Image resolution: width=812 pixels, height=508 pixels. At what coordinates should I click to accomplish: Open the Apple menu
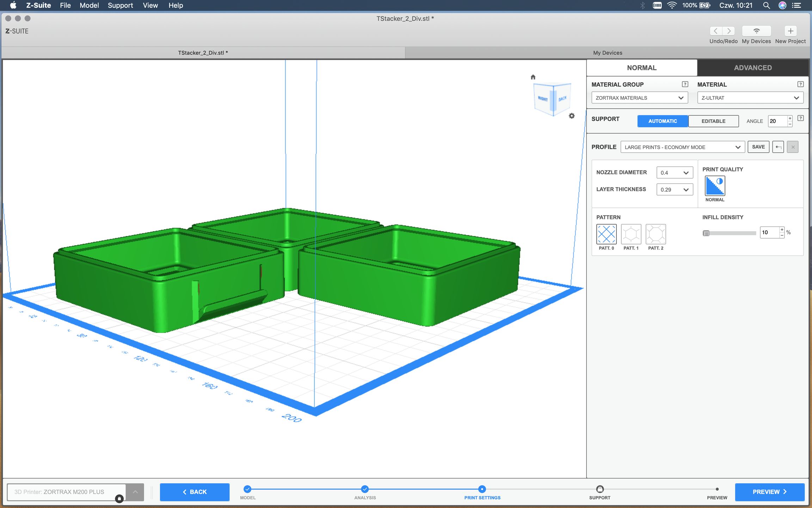click(13, 5)
